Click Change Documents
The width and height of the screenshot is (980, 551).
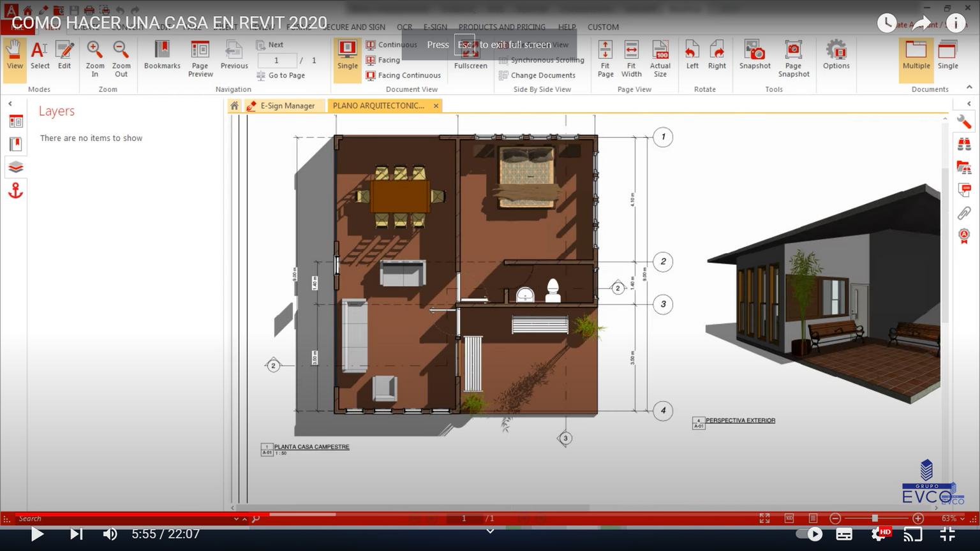[x=537, y=75]
